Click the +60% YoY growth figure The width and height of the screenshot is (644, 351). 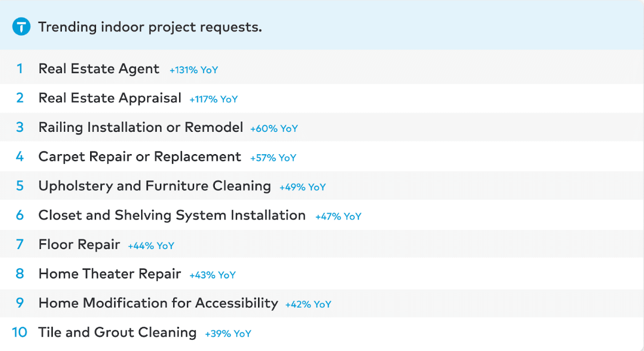point(274,129)
